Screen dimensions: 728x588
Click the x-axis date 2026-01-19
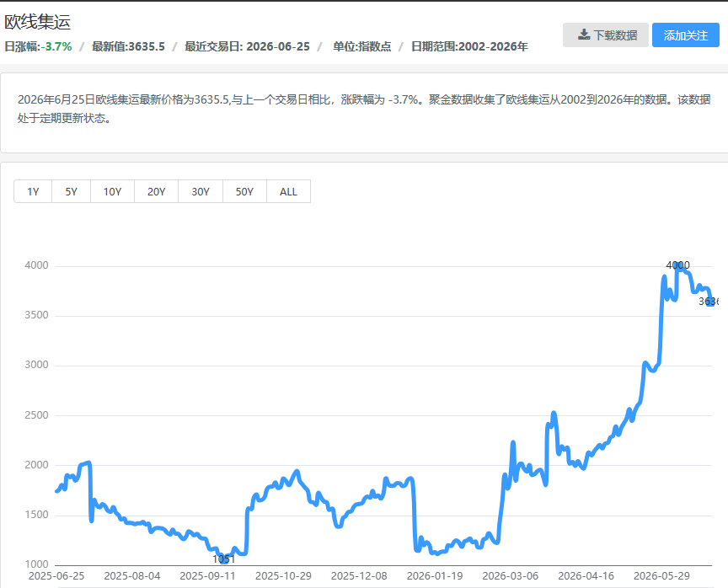coord(435,576)
